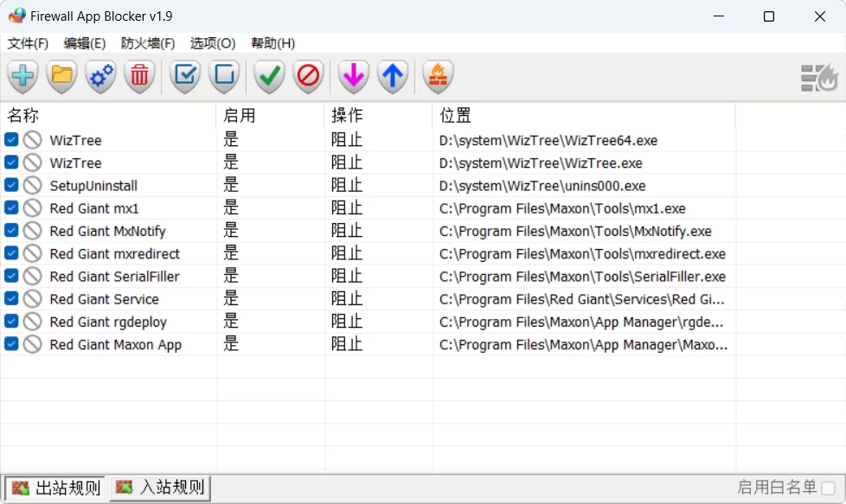Click the block icon beside WizTree64 row
The image size is (846, 504).
point(32,140)
